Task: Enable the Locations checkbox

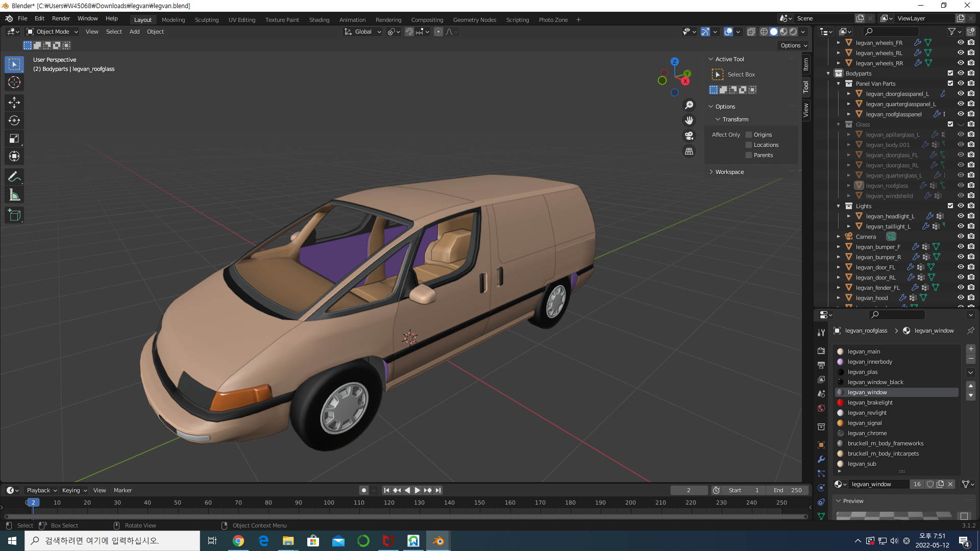Action: [x=749, y=145]
